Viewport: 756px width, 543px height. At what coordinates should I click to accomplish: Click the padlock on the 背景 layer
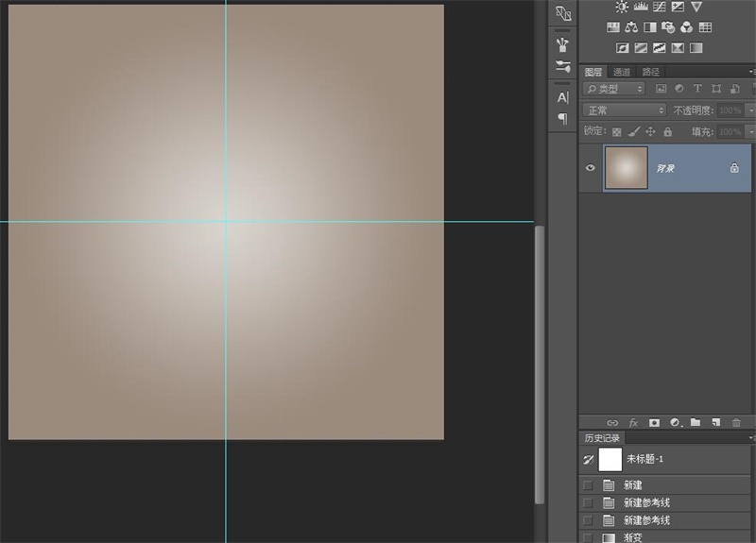pyautogui.click(x=734, y=168)
